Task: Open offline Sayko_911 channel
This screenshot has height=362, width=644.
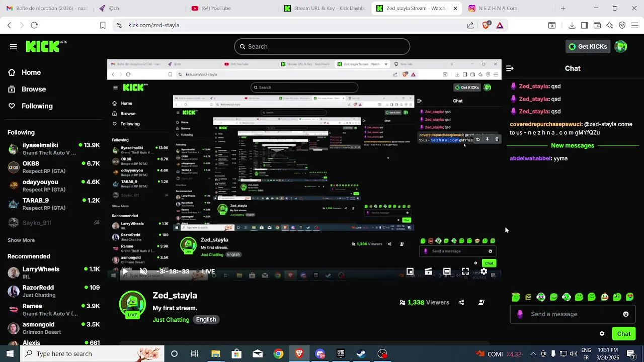Action: pos(54,222)
